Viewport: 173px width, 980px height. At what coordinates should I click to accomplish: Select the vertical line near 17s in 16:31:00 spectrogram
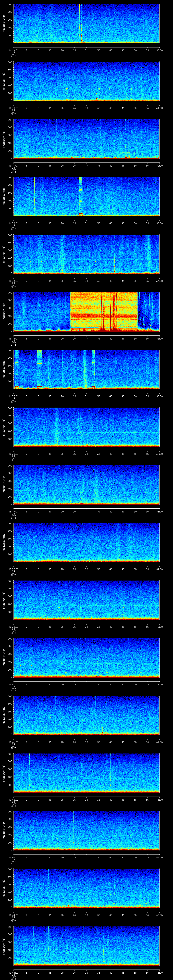coord(56,137)
